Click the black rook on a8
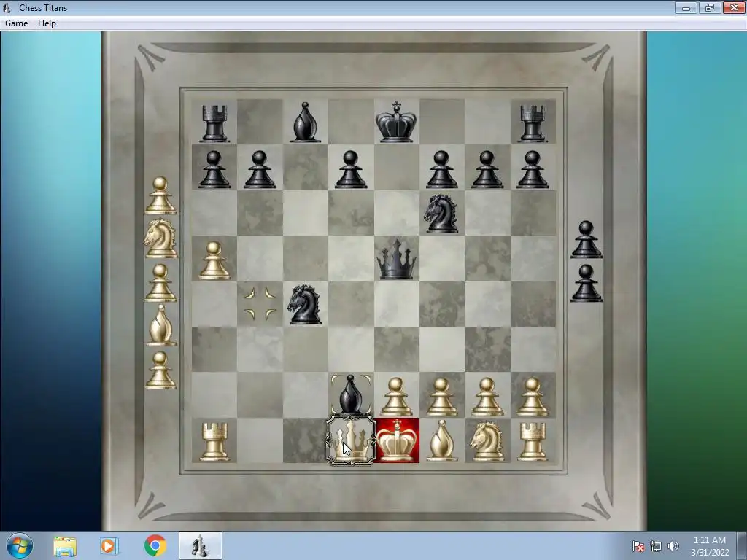Screen dimensions: 747x560 (214, 123)
